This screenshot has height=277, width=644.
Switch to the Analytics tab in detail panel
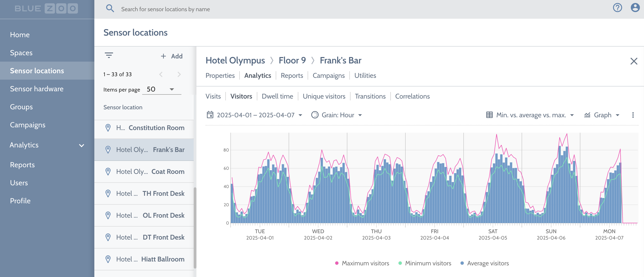(x=258, y=76)
